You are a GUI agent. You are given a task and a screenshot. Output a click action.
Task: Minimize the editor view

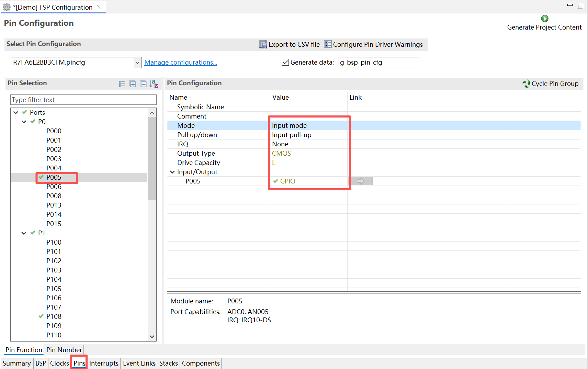click(x=570, y=5)
